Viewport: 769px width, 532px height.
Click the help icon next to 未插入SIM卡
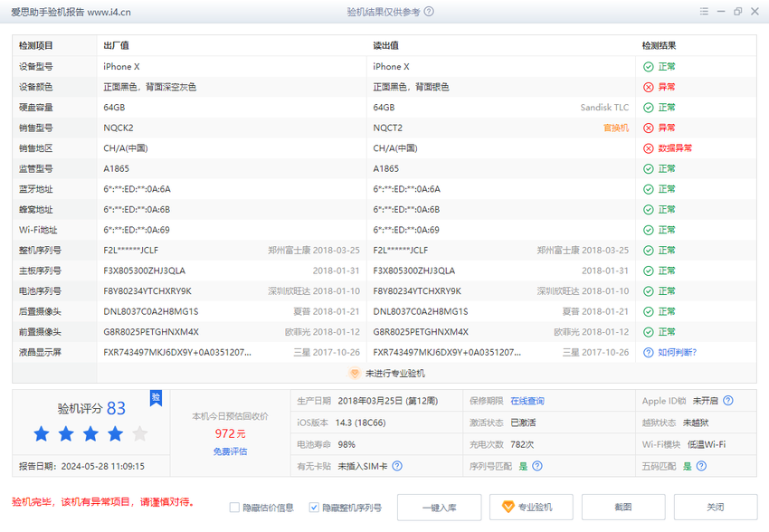tap(397, 466)
